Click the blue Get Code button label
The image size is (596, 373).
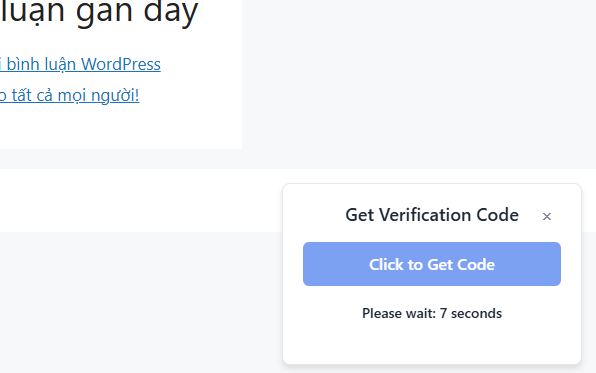pyautogui.click(x=432, y=264)
